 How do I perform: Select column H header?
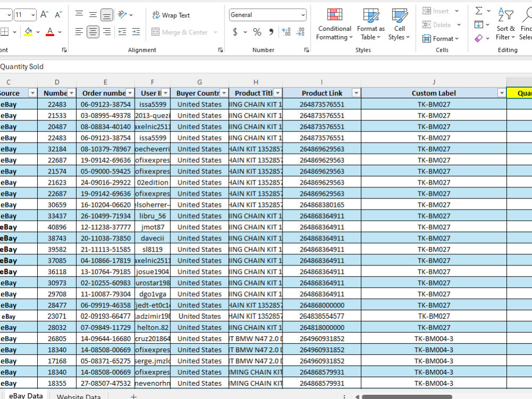point(255,82)
